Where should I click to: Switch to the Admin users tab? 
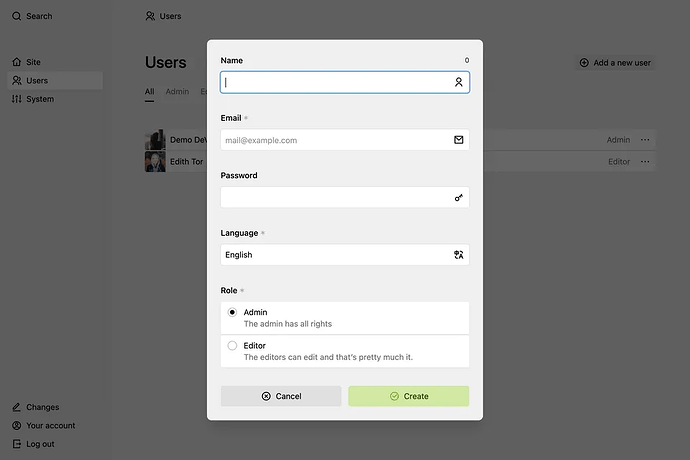(x=177, y=92)
